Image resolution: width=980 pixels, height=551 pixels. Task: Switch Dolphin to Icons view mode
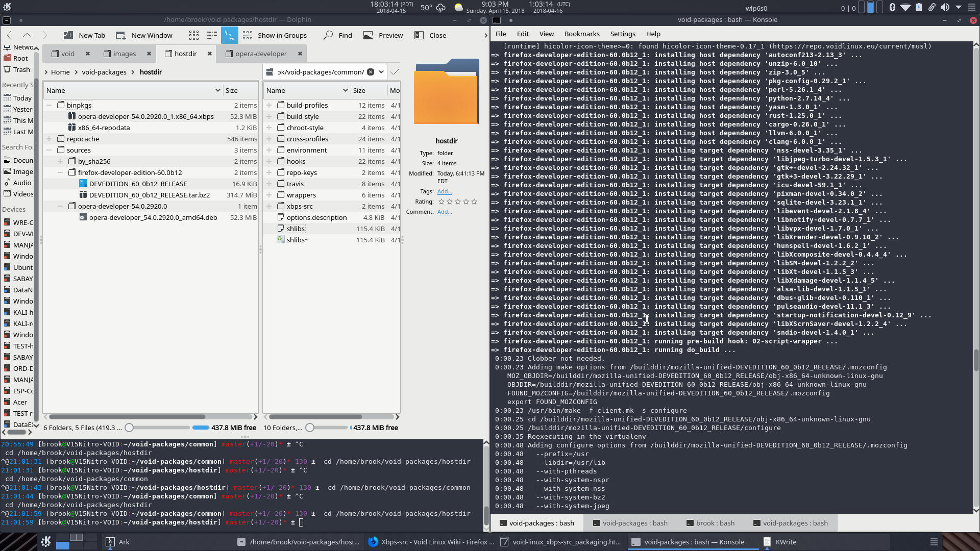click(194, 35)
